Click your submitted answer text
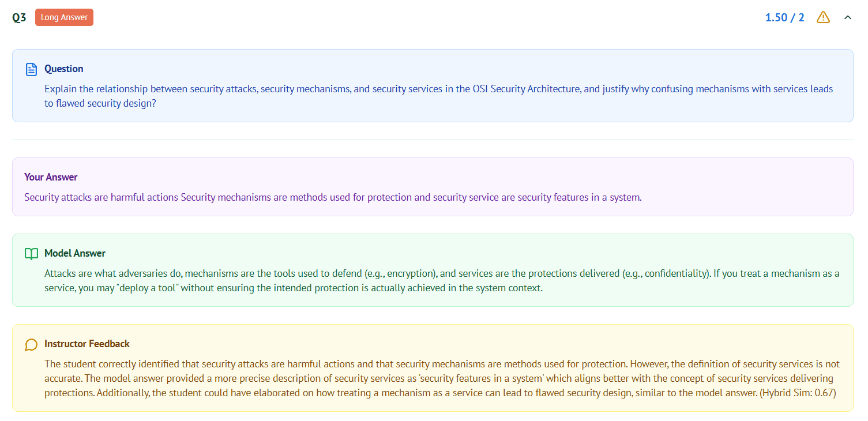The image size is (868, 421). click(333, 197)
